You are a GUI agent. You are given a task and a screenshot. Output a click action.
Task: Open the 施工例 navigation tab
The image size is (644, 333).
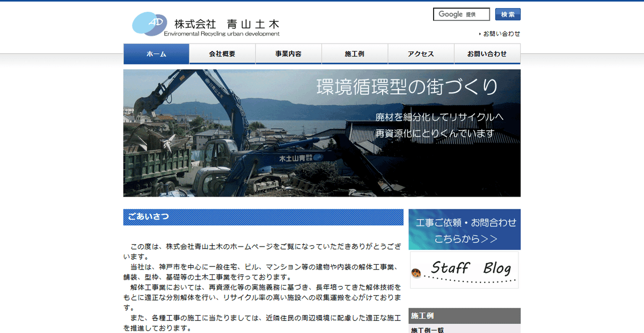[354, 54]
